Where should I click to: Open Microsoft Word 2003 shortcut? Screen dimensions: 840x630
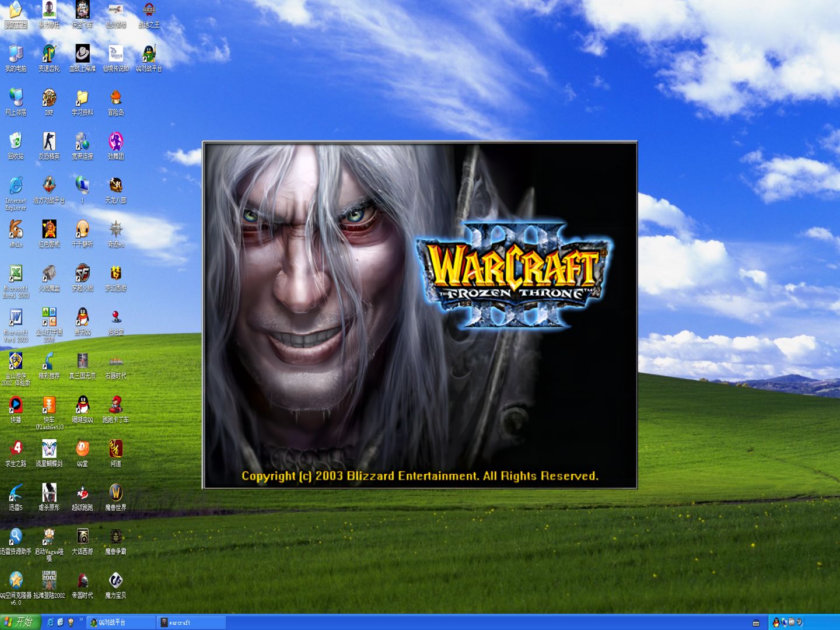[x=16, y=317]
